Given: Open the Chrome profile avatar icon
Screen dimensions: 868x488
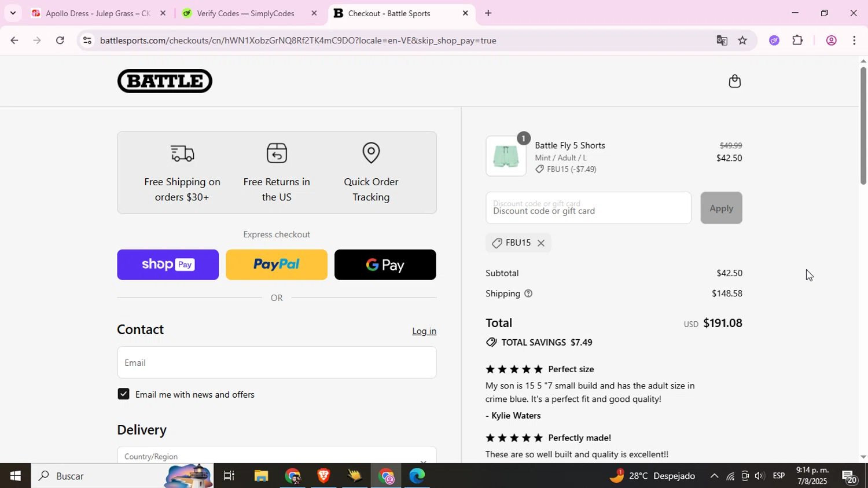Looking at the screenshot, I should tap(831, 41).
